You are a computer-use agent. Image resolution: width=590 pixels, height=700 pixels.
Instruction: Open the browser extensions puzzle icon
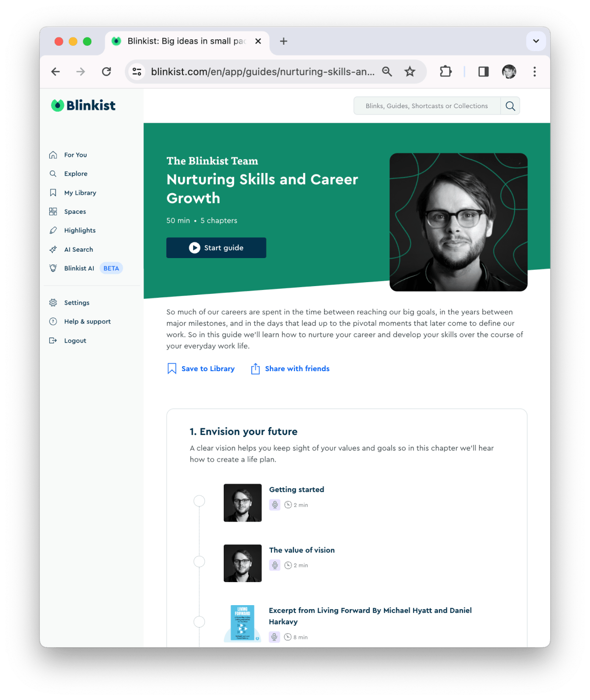(x=445, y=72)
